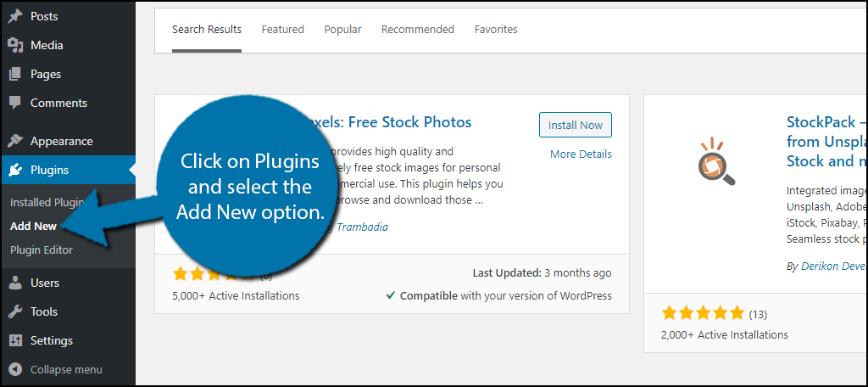868x387 pixels.
Task: Click the Comments speech bubble icon
Action: tap(15, 103)
